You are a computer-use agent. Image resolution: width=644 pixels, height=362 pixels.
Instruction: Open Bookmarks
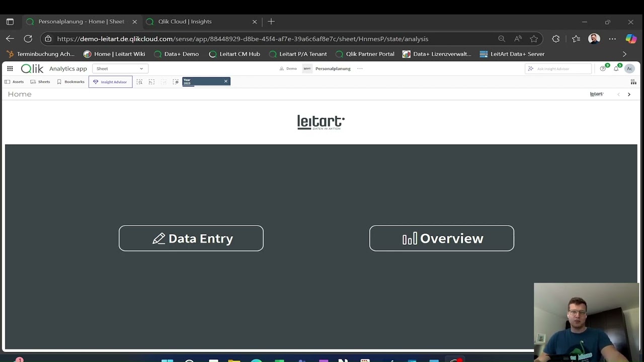tap(70, 82)
